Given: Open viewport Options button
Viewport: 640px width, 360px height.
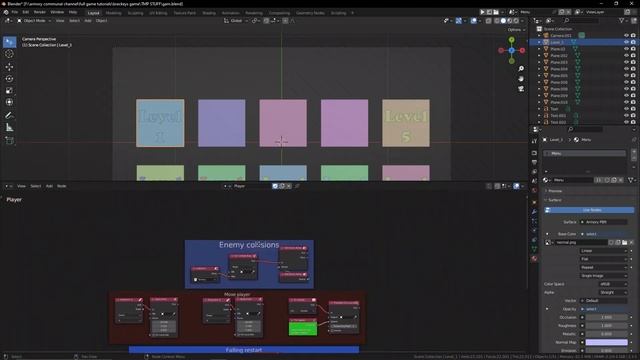Looking at the screenshot, I should (x=516, y=30).
